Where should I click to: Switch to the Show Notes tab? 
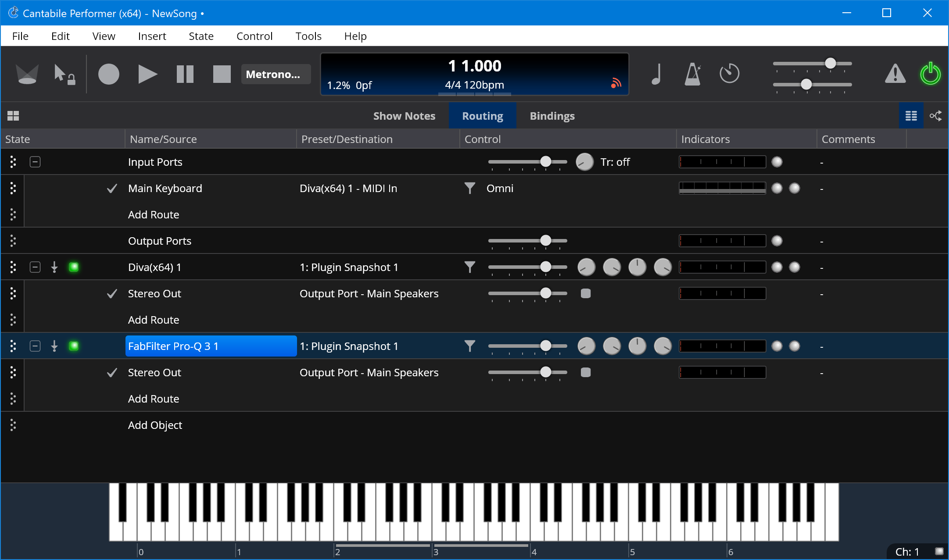pyautogui.click(x=404, y=116)
